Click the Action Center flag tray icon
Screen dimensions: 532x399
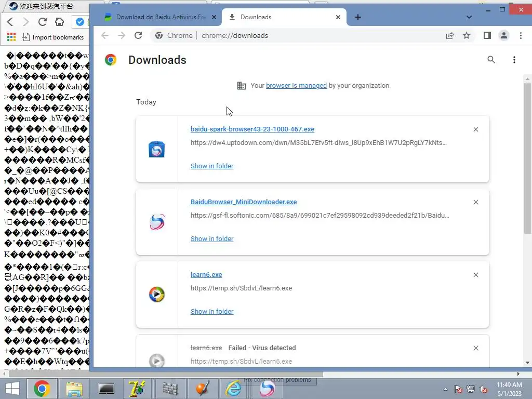click(x=458, y=389)
